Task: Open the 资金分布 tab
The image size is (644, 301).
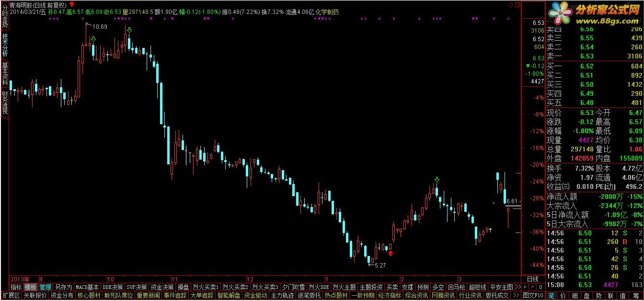Action: (x=62, y=295)
